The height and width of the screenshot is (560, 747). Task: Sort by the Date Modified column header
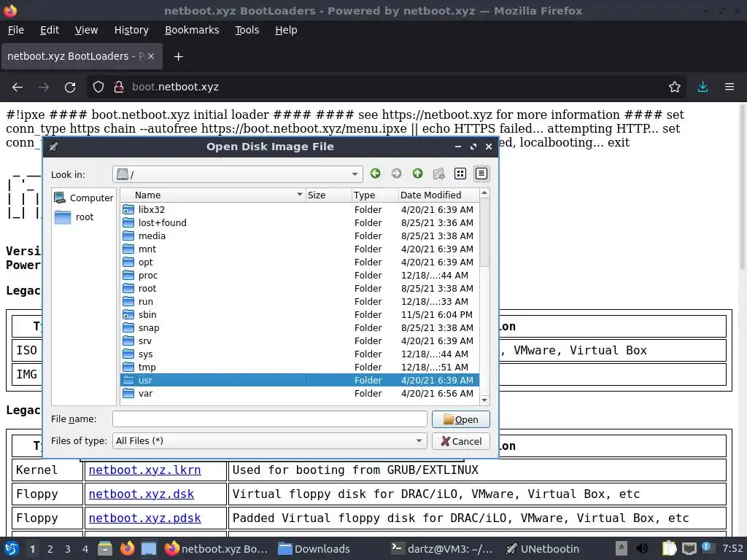pos(438,195)
